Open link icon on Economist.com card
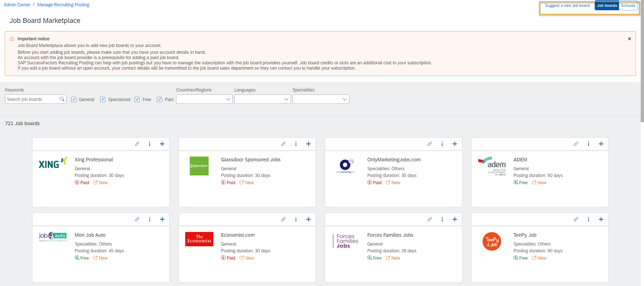This screenshot has height=286, width=644. point(283,219)
